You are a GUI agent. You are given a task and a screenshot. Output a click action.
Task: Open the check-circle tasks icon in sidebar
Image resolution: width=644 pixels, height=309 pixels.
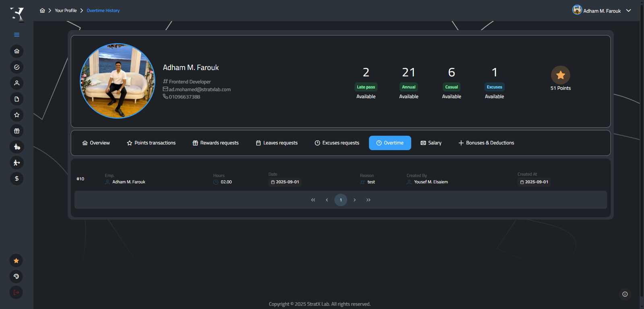point(17,67)
